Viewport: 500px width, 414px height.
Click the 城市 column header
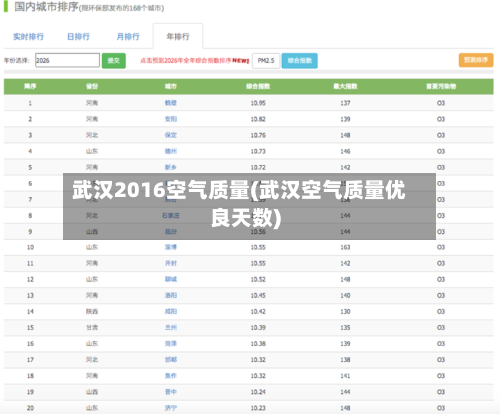tap(171, 86)
